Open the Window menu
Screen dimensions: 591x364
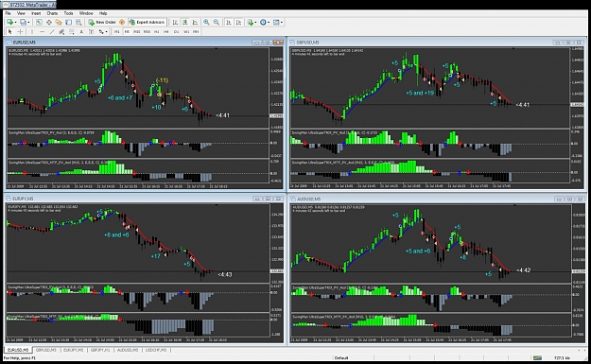[x=86, y=13]
